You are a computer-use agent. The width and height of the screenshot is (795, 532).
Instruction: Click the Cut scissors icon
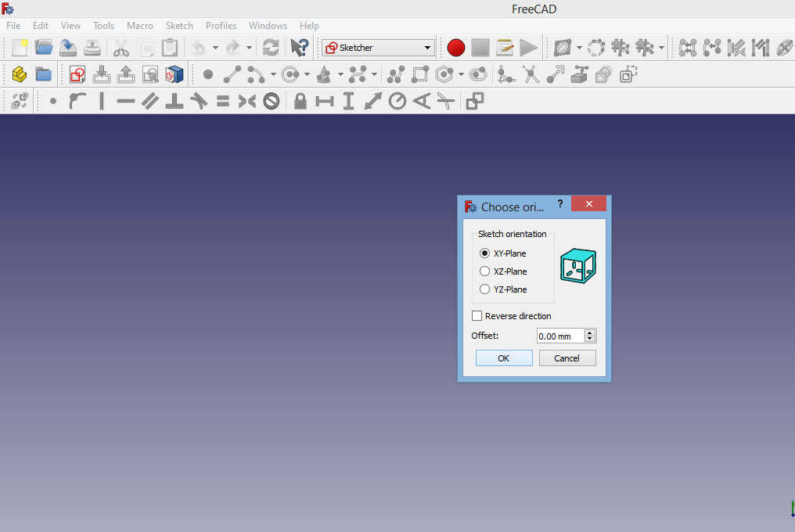click(121, 48)
